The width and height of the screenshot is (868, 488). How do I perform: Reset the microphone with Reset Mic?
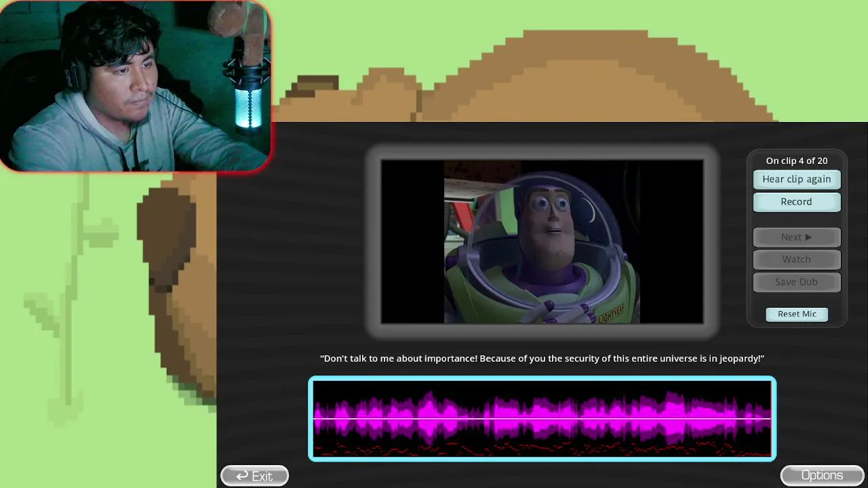pyautogui.click(x=797, y=314)
